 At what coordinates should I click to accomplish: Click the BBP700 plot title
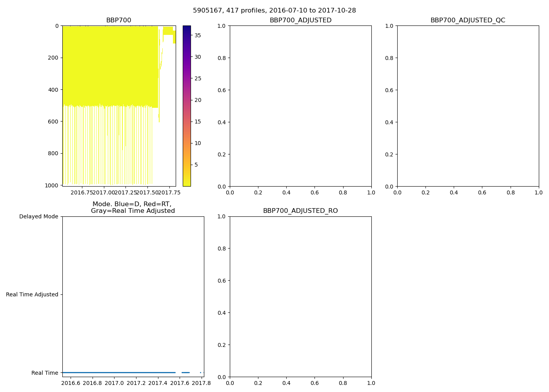coord(118,20)
